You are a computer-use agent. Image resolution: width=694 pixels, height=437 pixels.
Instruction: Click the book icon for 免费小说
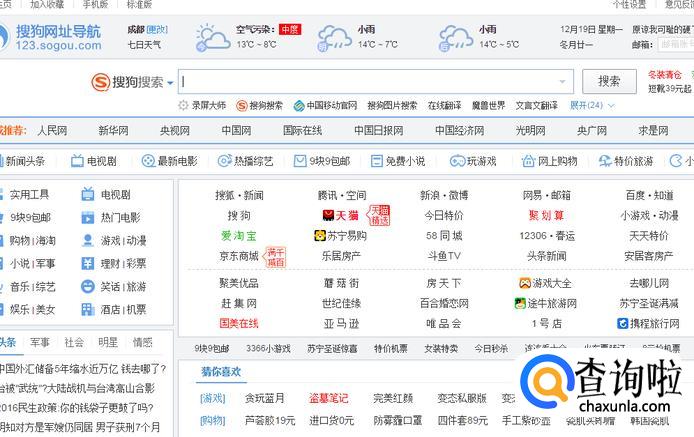(377, 161)
